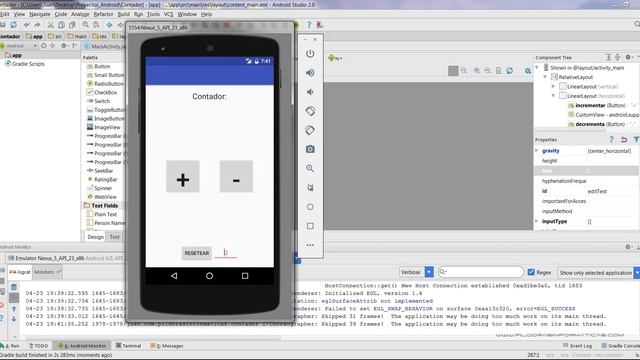Open emulator extended controls three-dots
The height and width of the screenshot is (360, 640).
click(310, 245)
